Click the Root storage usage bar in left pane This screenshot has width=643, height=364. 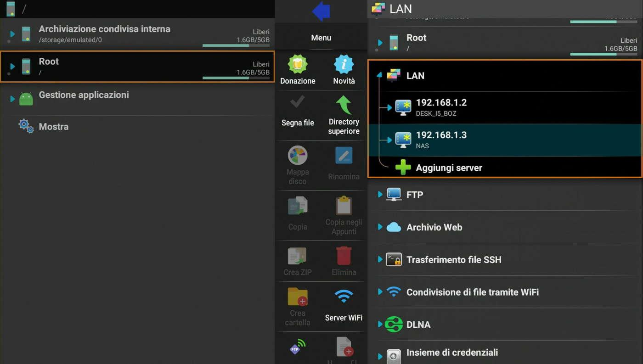(x=236, y=78)
